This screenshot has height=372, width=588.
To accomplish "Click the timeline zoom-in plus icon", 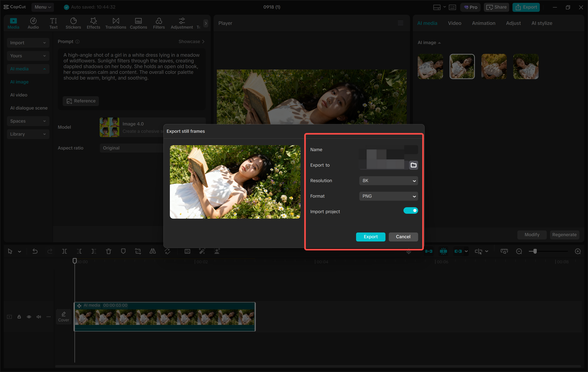I will point(578,251).
